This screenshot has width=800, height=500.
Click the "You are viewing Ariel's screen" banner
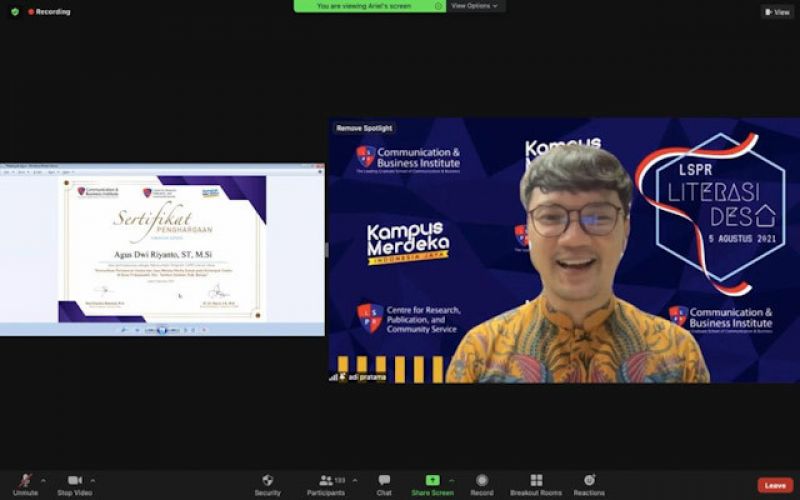(370, 6)
